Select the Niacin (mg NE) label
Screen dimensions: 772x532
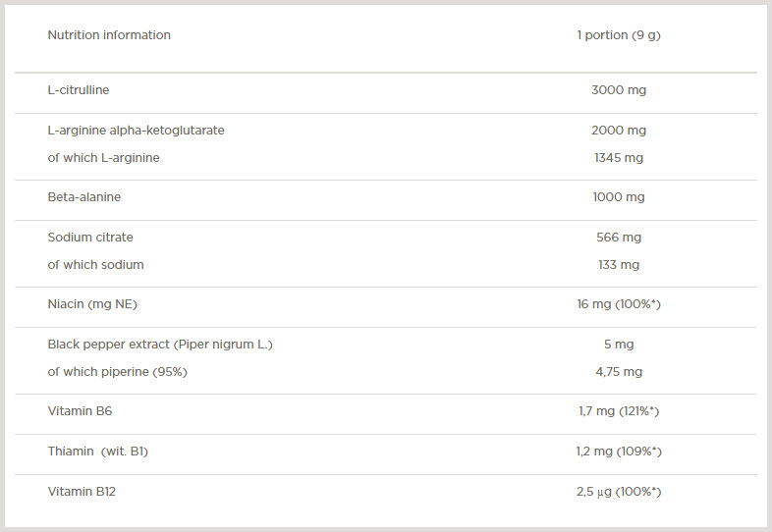(x=92, y=304)
